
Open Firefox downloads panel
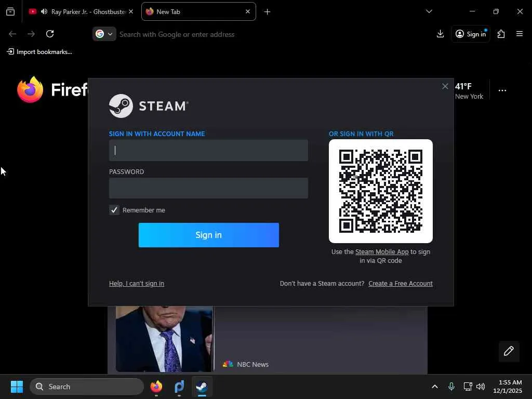coord(440,34)
